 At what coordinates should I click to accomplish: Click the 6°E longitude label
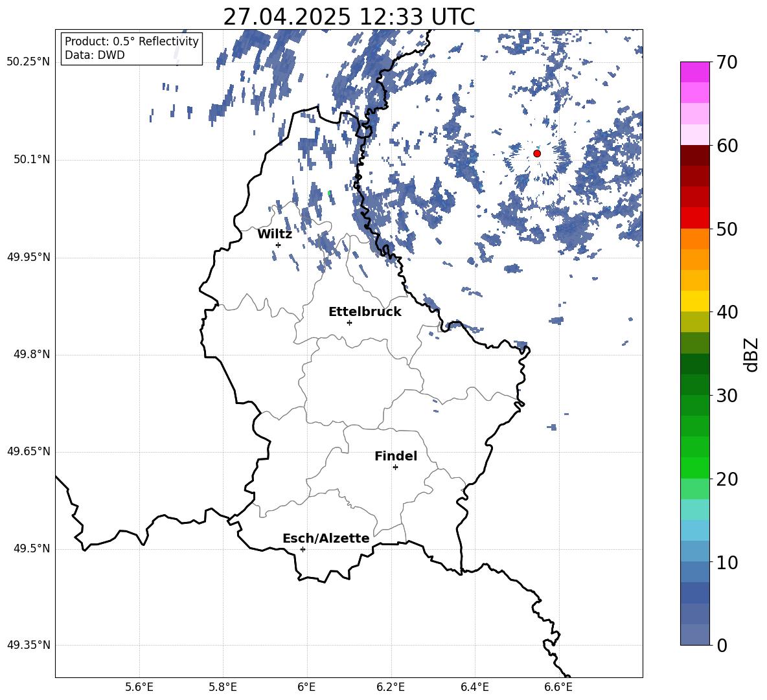pos(306,687)
